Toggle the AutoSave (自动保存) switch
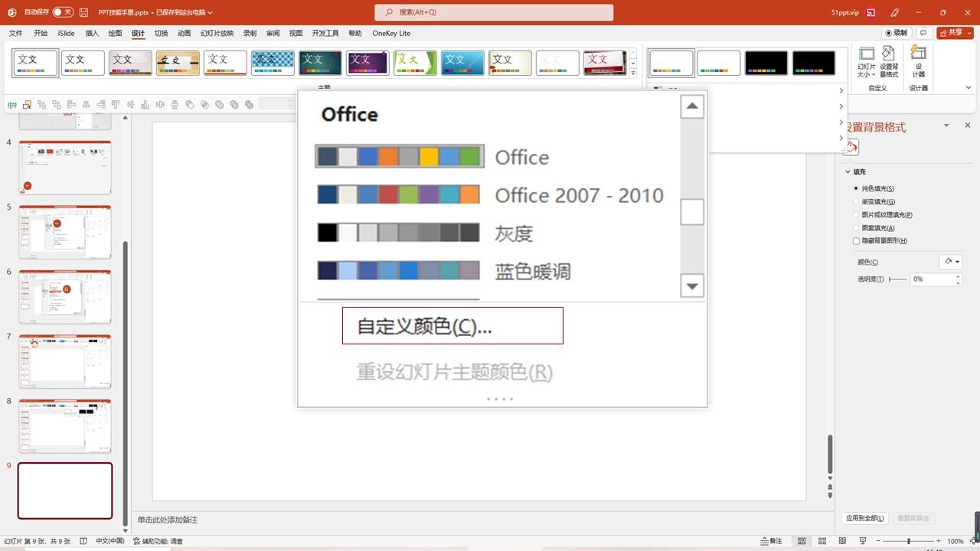The image size is (980, 551). point(63,12)
